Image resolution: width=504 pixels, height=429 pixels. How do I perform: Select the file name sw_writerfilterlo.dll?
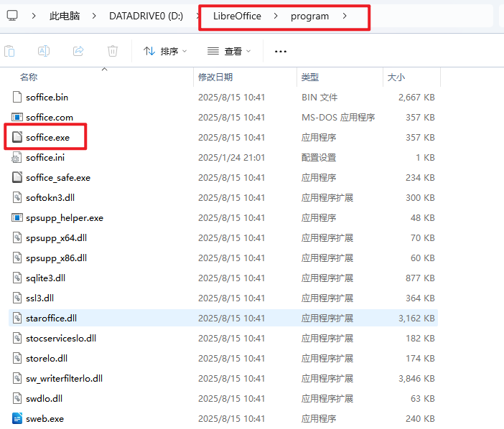point(65,379)
